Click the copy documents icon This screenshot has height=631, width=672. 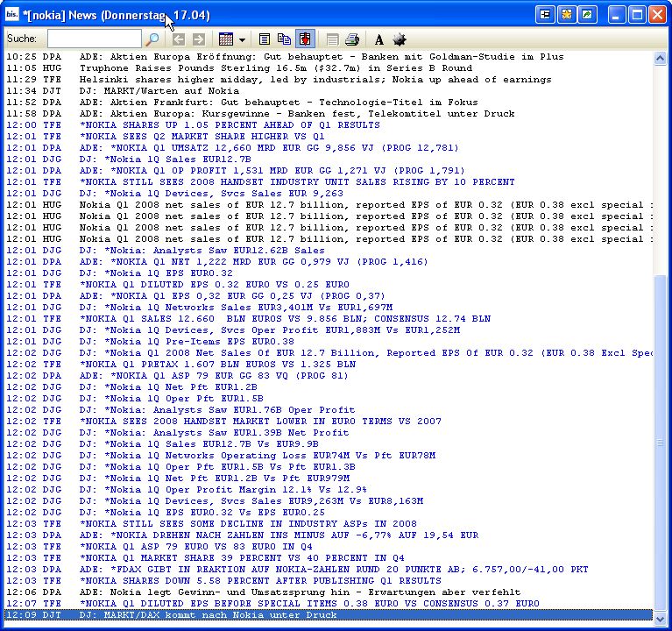tap(284, 39)
